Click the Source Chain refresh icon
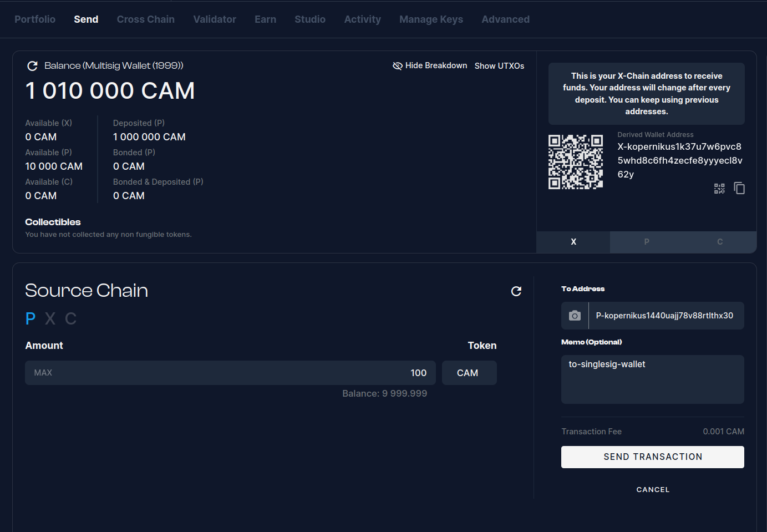Screen dimensions: 767x532 coord(516,291)
